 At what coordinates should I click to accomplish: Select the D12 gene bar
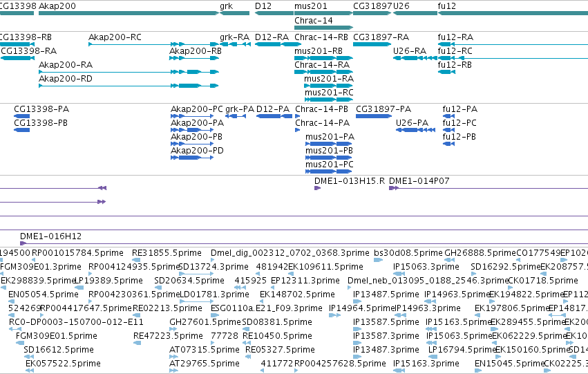click(x=274, y=13)
